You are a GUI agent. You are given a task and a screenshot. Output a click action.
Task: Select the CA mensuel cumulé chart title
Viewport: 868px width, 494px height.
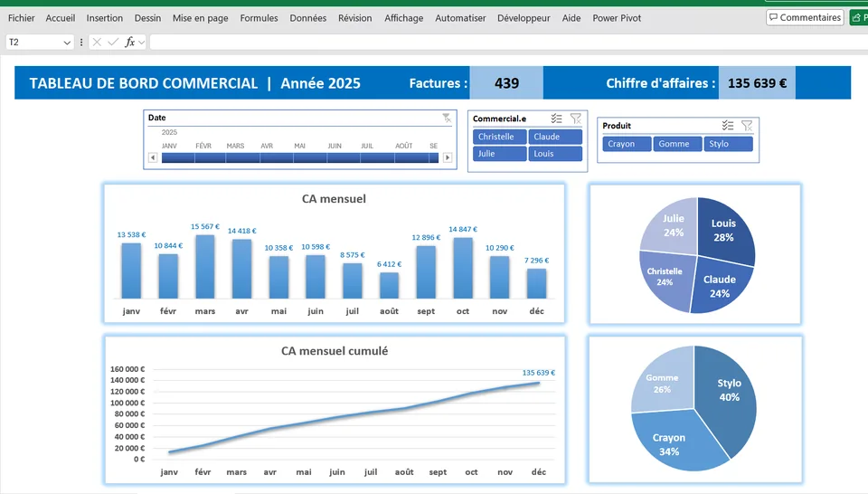335,351
